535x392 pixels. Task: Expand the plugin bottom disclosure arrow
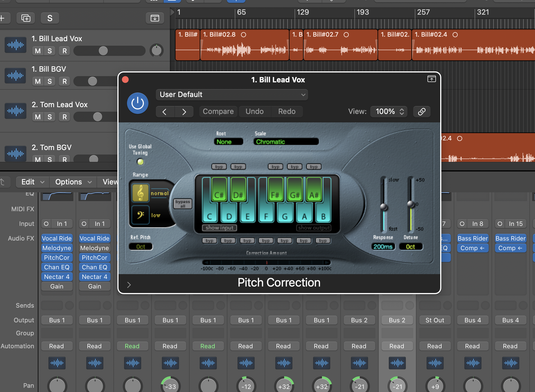point(129,285)
